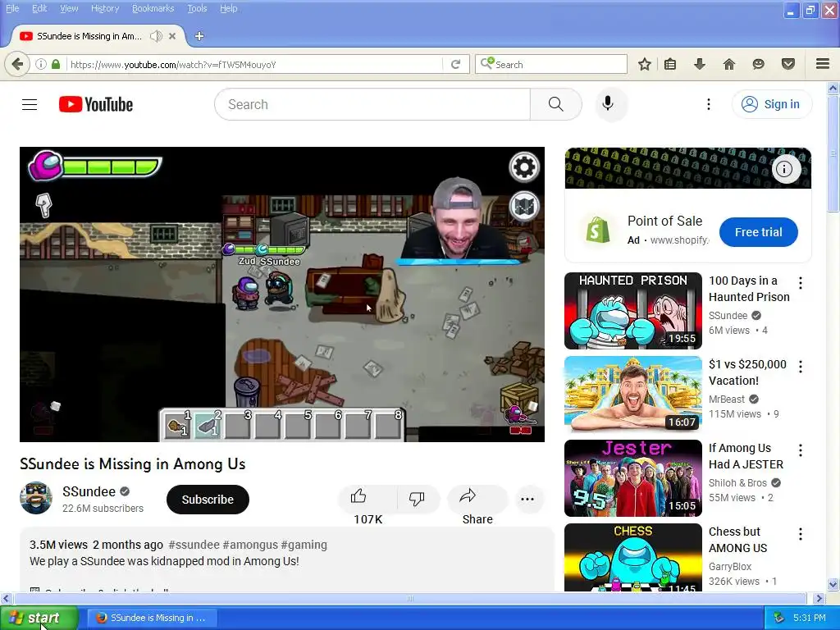Open the History menu
Screen dimensions: 840x630
click(105, 8)
